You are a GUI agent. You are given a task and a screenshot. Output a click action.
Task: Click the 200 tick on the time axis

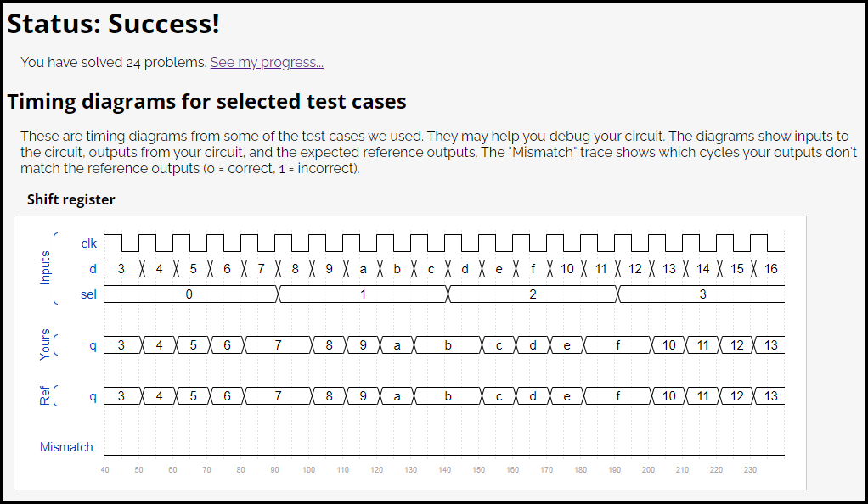point(648,470)
